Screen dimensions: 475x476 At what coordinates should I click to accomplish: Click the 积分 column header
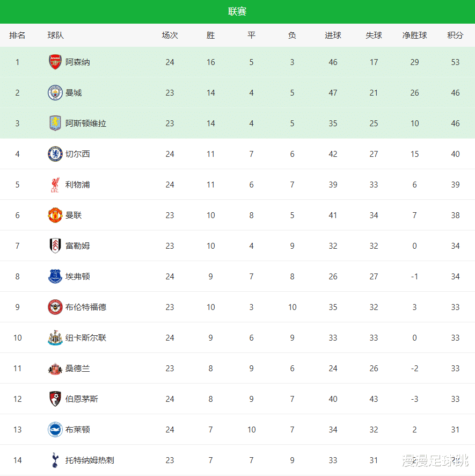(x=455, y=35)
